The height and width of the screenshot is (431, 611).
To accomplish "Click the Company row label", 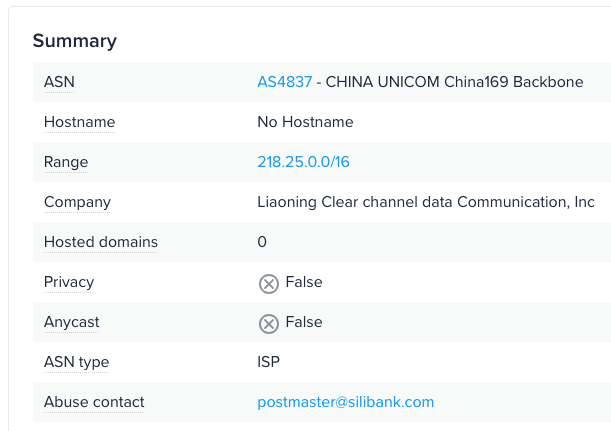I will coord(77,202).
